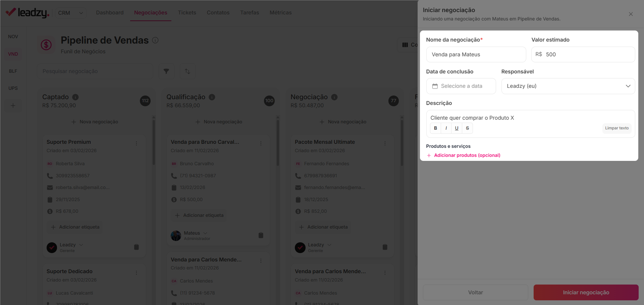The width and height of the screenshot is (644, 305).
Task: Click the dollar sign pipeline icon
Action: tap(46, 45)
